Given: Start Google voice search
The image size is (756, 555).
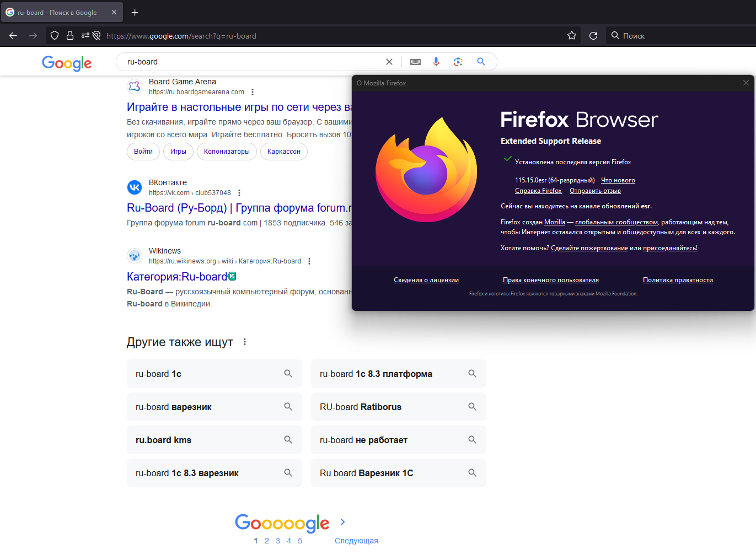Looking at the screenshot, I should point(436,62).
